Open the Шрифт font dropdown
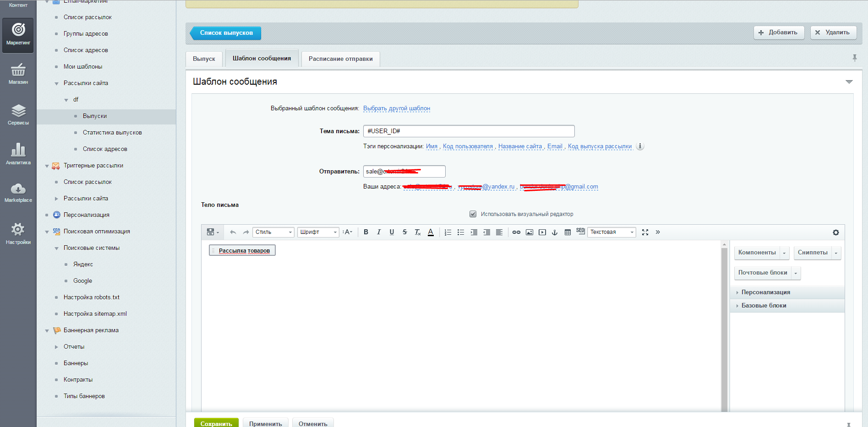The width and height of the screenshot is (868, 427). coord(318,232)
